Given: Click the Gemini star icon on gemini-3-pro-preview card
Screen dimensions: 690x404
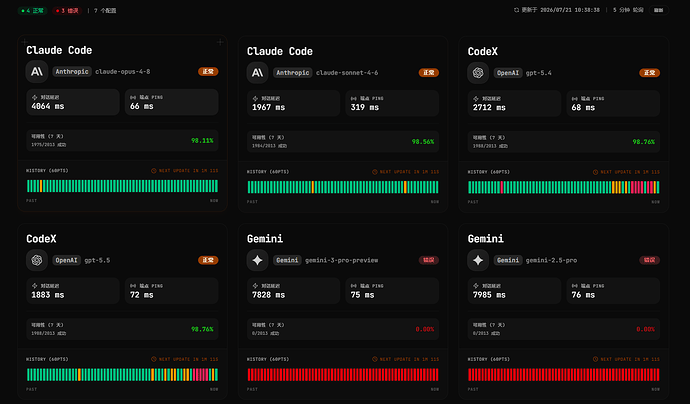Looking at the screenshot, I should click(257, 260).
